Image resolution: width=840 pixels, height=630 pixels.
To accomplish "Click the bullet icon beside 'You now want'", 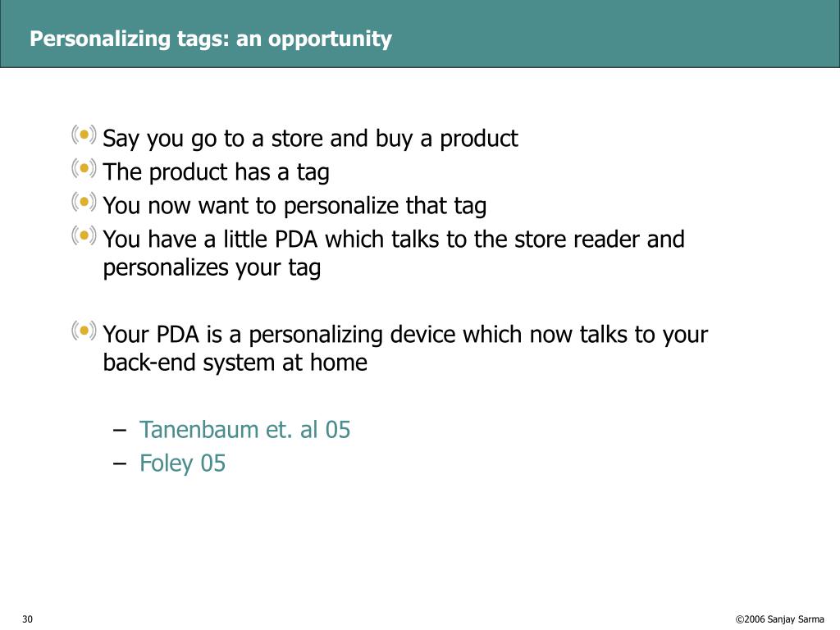I will click(x=84, y=202).
